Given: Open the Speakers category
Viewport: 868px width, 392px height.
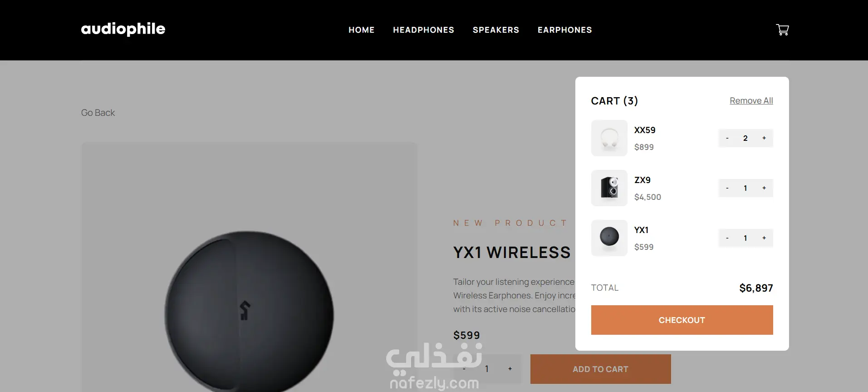Looking at the screenshot, I should click(x=496, y=30).
